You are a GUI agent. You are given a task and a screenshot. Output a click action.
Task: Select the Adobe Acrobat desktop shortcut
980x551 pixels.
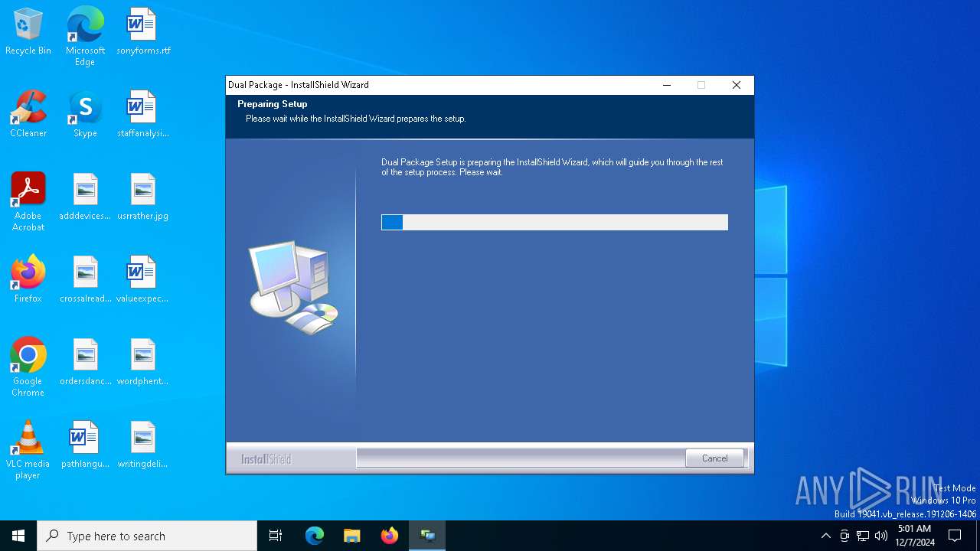(28, 201)
